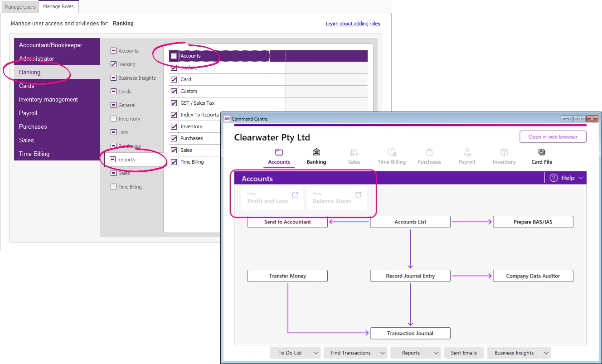Select the Reports privilege category
Viewport: 602px width, 364px height.
(x=134, y=160)
